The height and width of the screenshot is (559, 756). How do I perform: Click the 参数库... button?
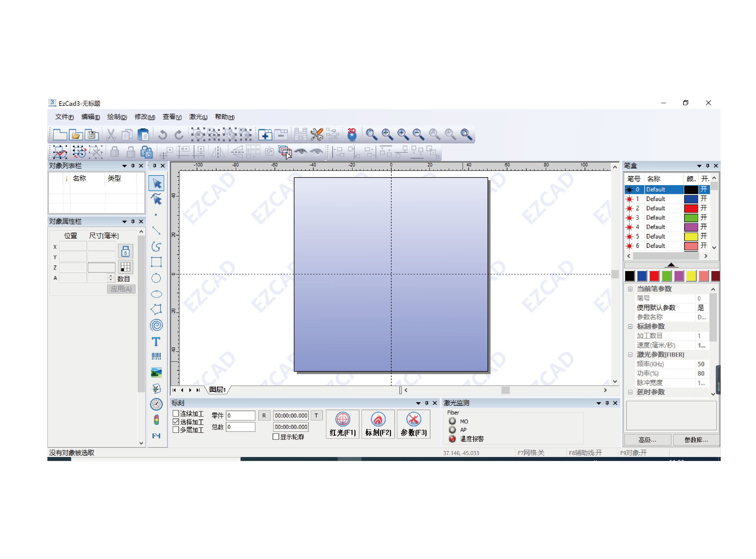(696, 440)
